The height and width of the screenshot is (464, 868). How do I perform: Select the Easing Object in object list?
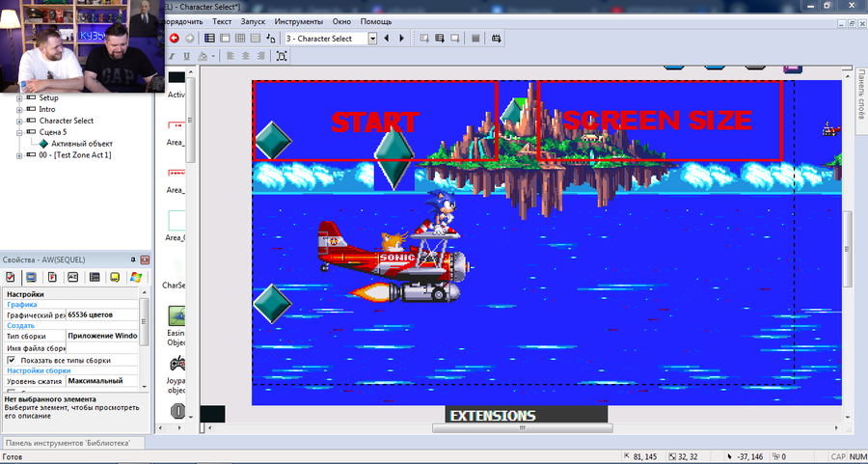176,326
